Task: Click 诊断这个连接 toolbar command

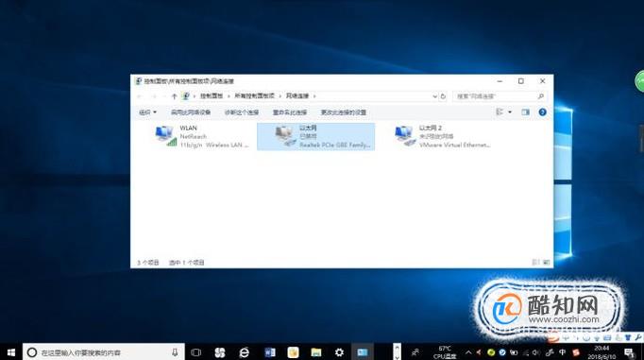Action: 242,112
